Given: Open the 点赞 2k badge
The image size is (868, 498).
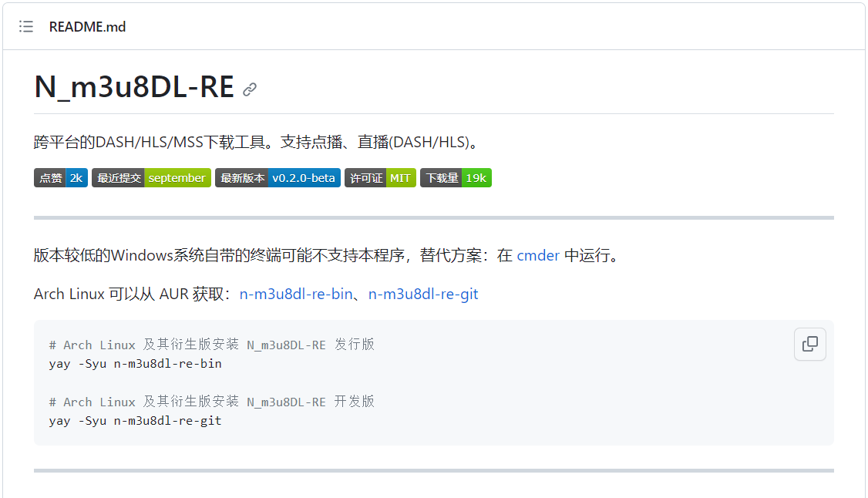Looking at the screenshot, I should [61, 178].
